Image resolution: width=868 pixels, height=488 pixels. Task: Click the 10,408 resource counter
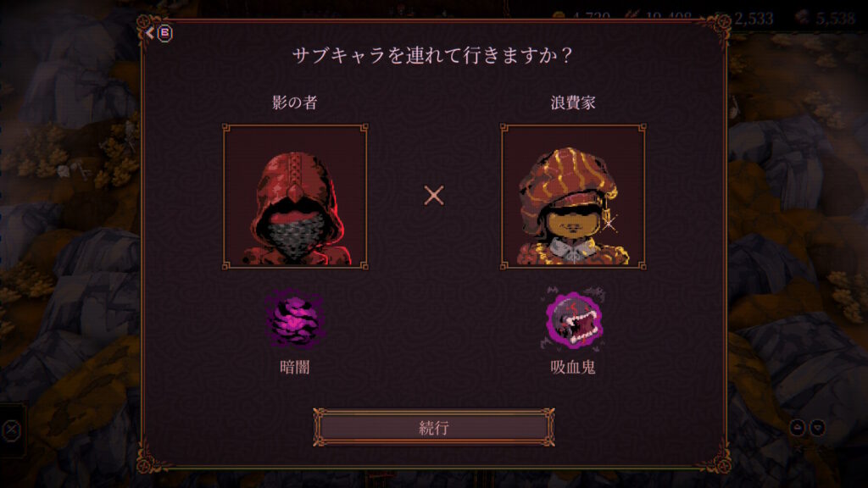pyautogui.click(x=669, y=17)
